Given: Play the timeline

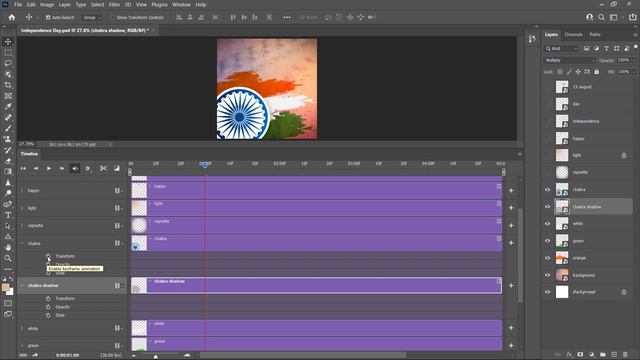Looking at the screenshot, I should coord(49,168).
